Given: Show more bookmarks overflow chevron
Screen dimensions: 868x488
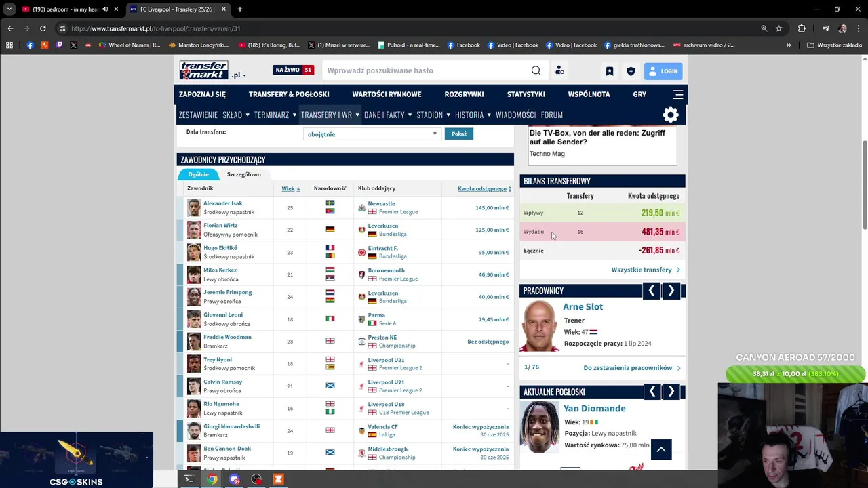Looking at the screenshot, I should tap(789, 45).
